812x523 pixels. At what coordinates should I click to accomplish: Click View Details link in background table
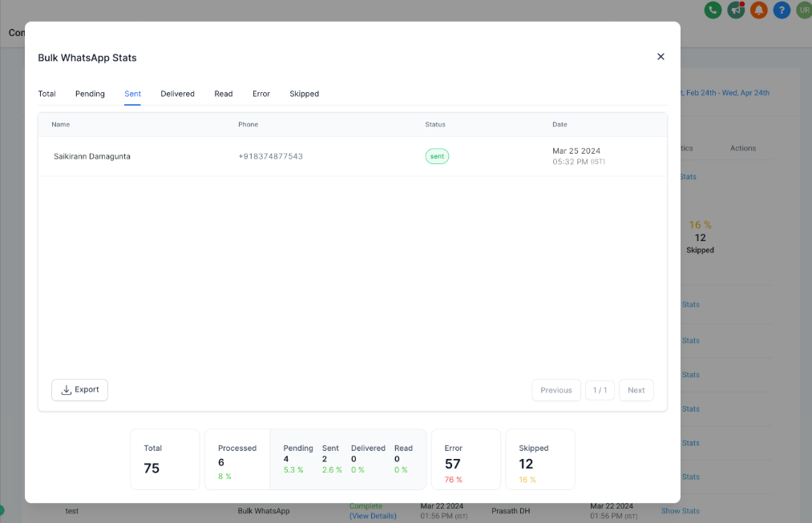pyautogui.click(x=373, y=516)
